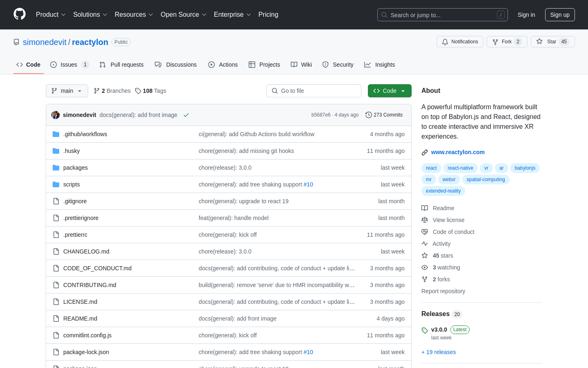Viewport: 588px width, 368px height.
Task: Click the Sign up button
Action: (560, 15)
